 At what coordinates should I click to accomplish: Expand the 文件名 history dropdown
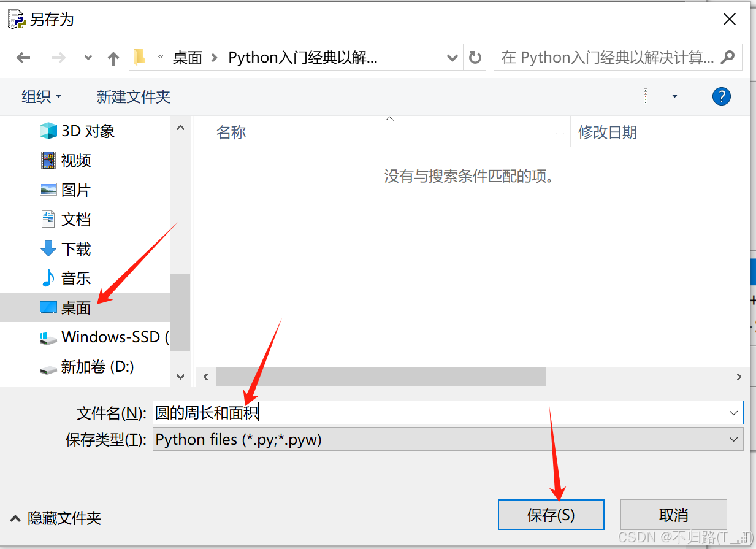[733, 412]
